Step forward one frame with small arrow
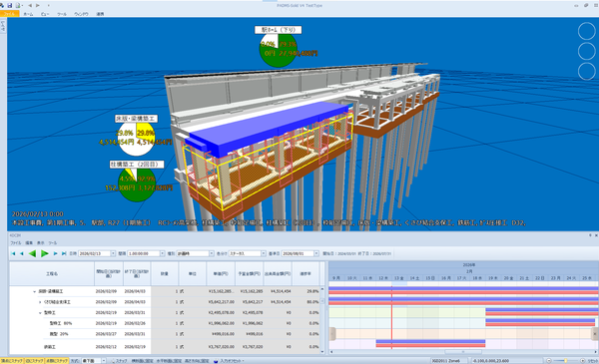 pos(55,253)
